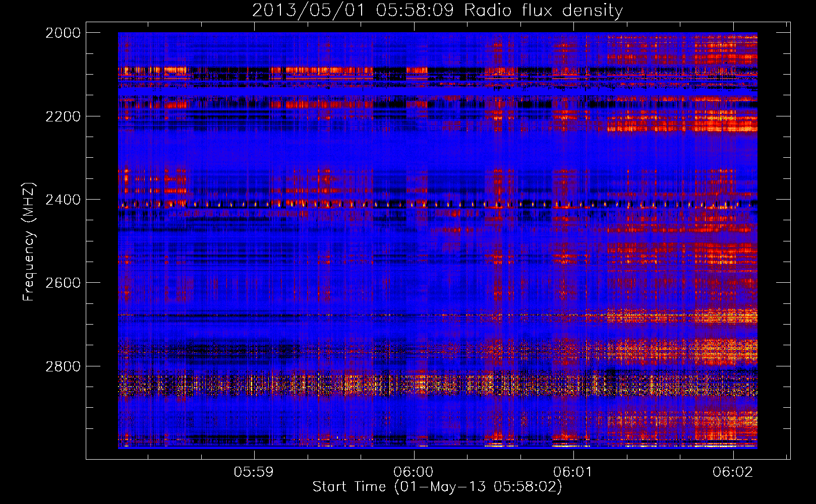Click the 06:02 time tick label
Viewport: 816px width, 504px height.
coord(733,472)
